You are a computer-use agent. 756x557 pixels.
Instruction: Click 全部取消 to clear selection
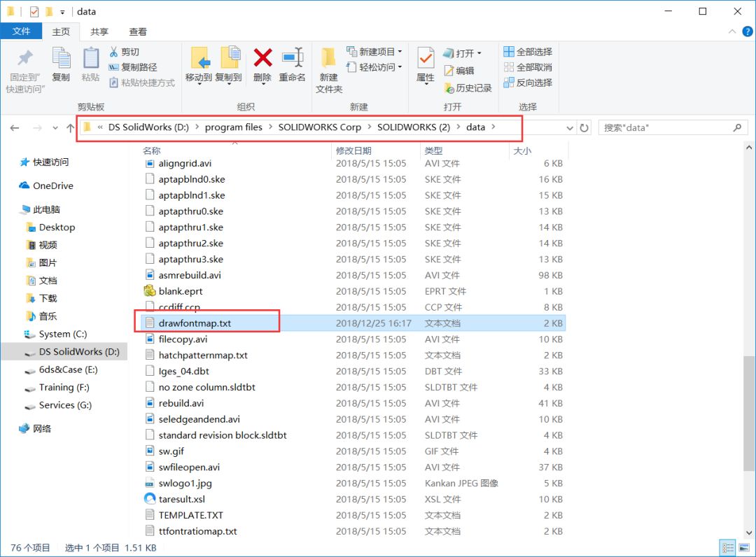point(526,66)
